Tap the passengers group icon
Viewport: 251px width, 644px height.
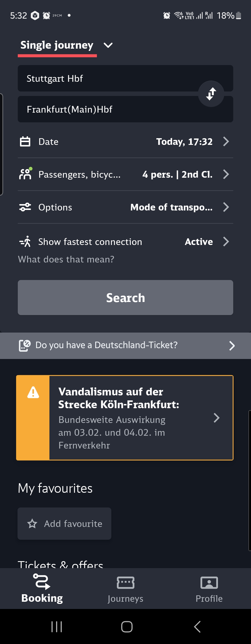click(25, 174)
